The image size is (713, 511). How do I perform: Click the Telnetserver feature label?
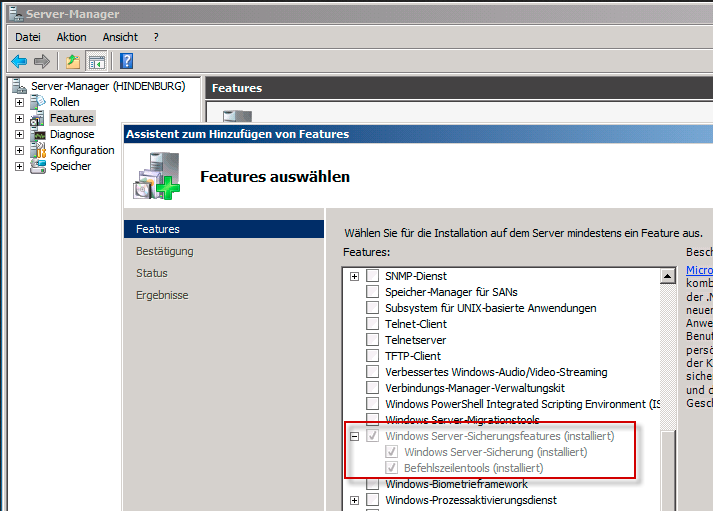416,340
